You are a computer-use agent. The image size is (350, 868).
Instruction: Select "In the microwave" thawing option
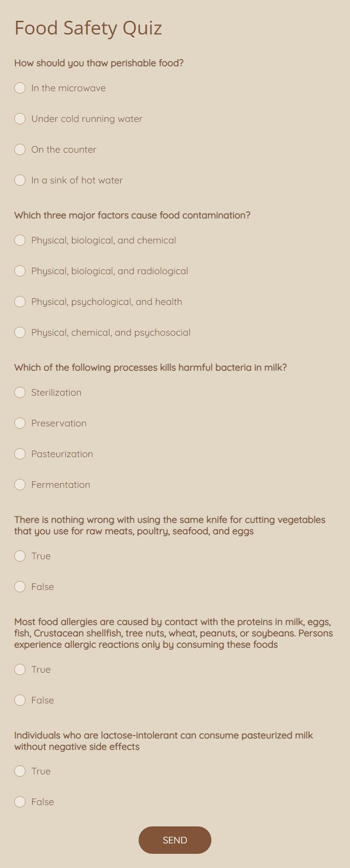click(20, 88)
